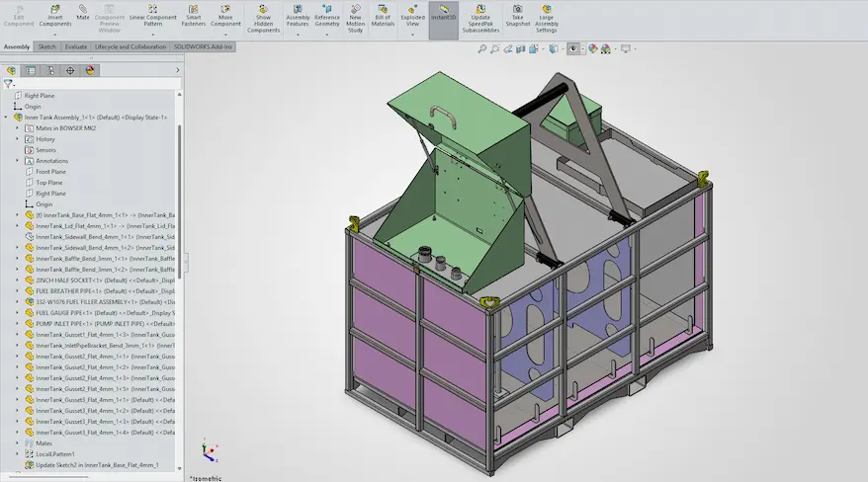Click Update SpeedPak Subassemblies
Image resolution: width=868 pixels, height=482 pixels.
tap(480, 19)
